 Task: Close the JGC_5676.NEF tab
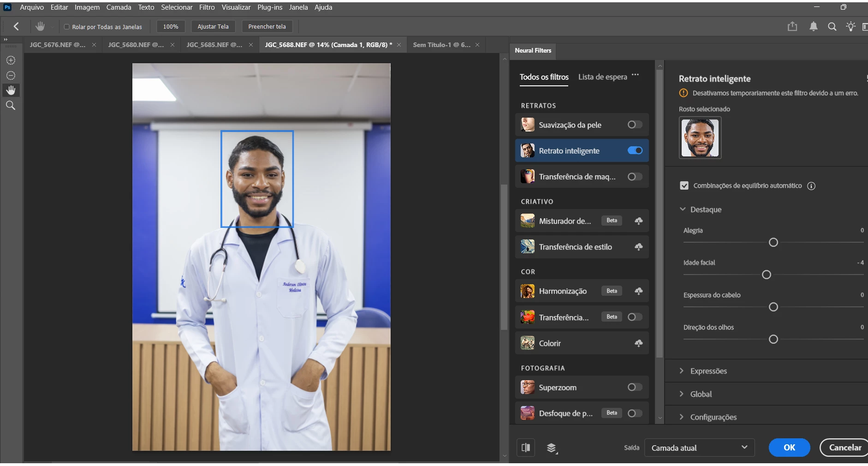(94, 45)
